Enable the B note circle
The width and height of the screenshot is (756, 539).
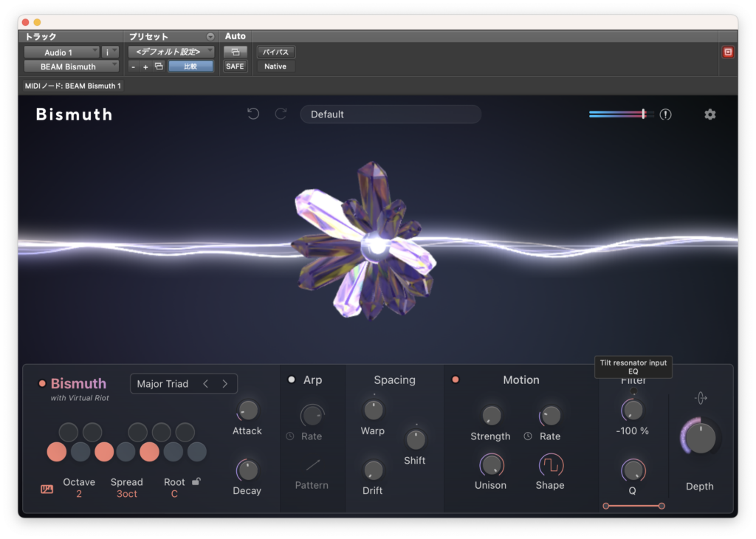point(196,452)
